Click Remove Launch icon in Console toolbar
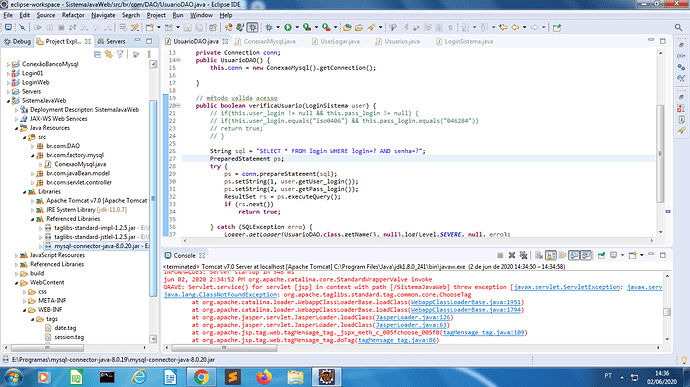 [x=511, y=255]
